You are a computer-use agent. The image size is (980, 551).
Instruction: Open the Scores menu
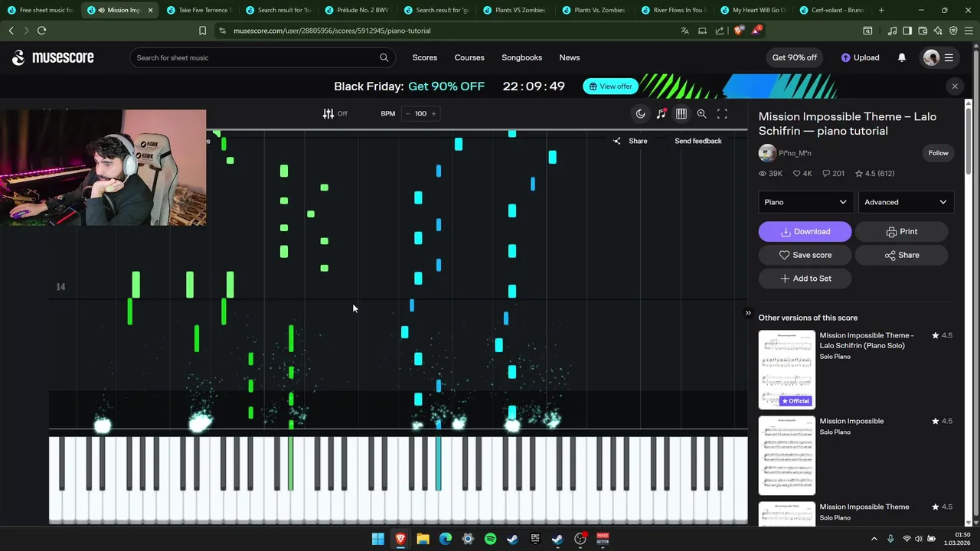(425, 57)
